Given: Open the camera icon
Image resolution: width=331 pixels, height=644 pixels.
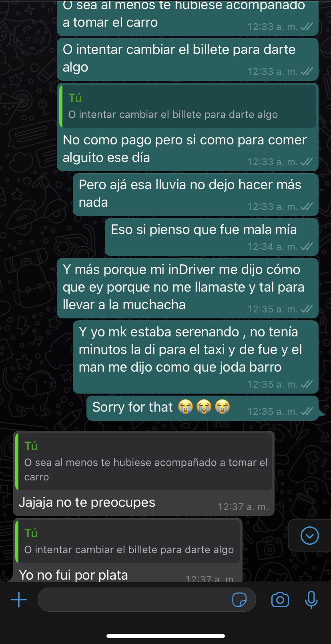Looking at the screenshot, I should click(280, 600).
